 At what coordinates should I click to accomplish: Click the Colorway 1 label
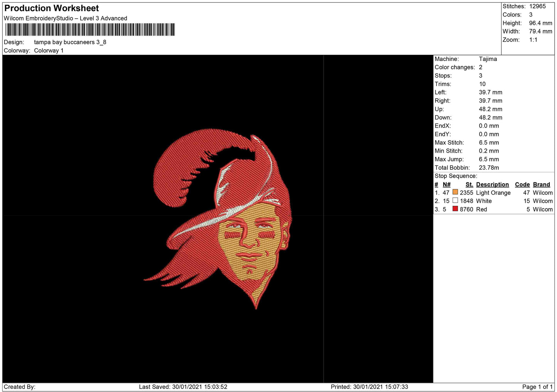49,50
